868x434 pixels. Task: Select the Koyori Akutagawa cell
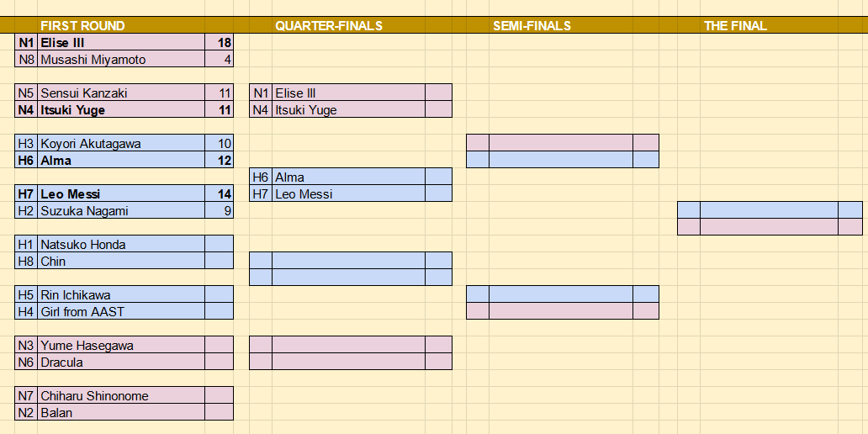pos(120,143)
